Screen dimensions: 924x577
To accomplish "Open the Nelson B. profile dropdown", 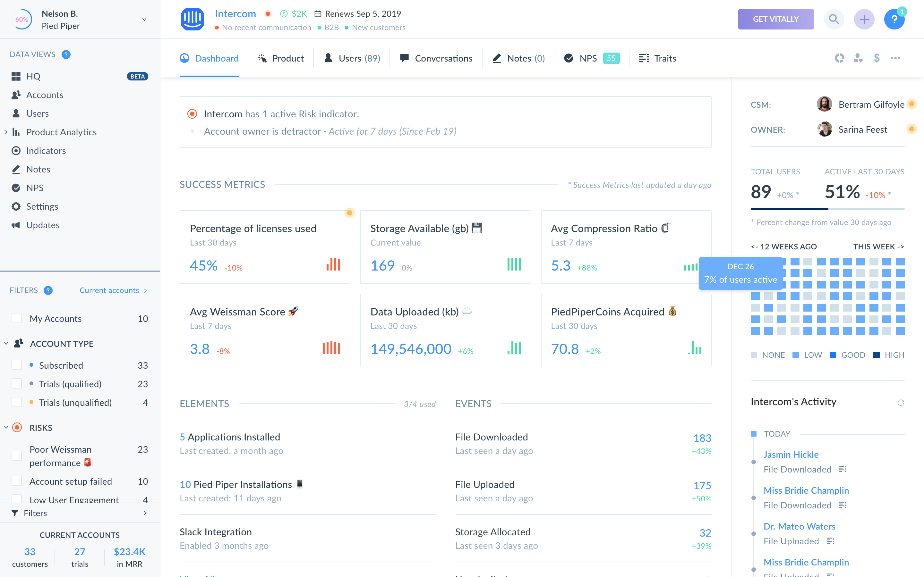I will (144, 19).
